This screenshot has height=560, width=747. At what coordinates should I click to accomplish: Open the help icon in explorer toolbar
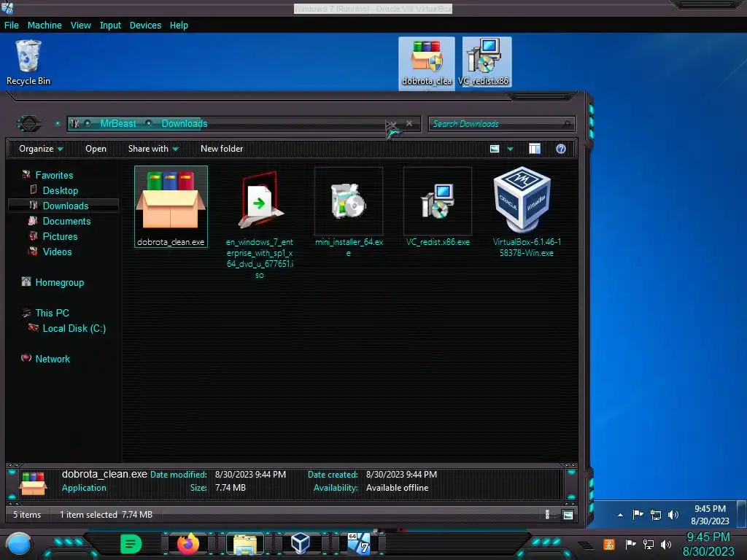click(561, 149)
